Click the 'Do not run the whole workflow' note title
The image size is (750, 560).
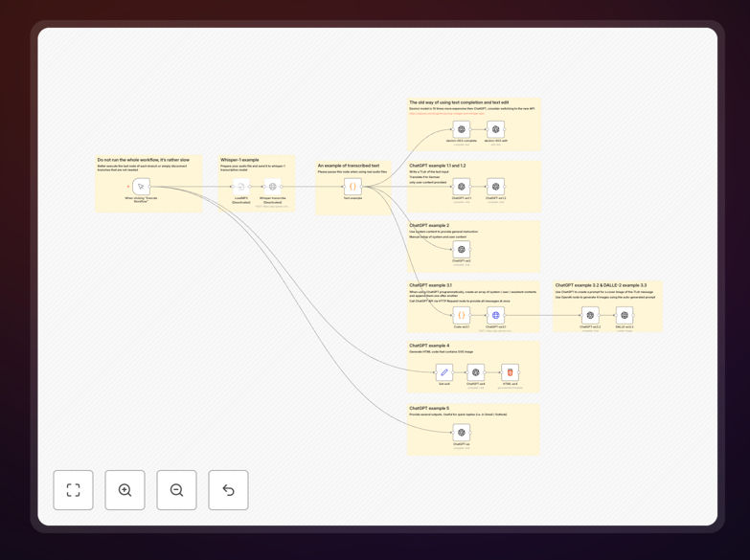point(144,160)
